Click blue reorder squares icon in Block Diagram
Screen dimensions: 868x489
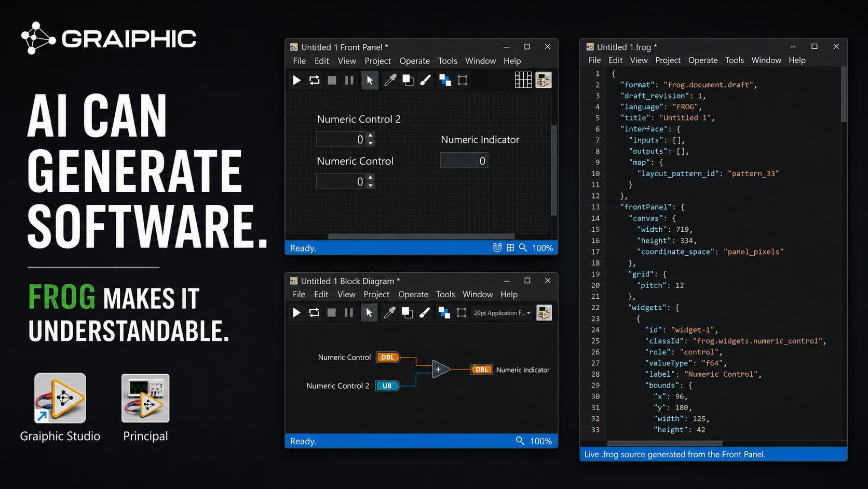coord(444,312)
